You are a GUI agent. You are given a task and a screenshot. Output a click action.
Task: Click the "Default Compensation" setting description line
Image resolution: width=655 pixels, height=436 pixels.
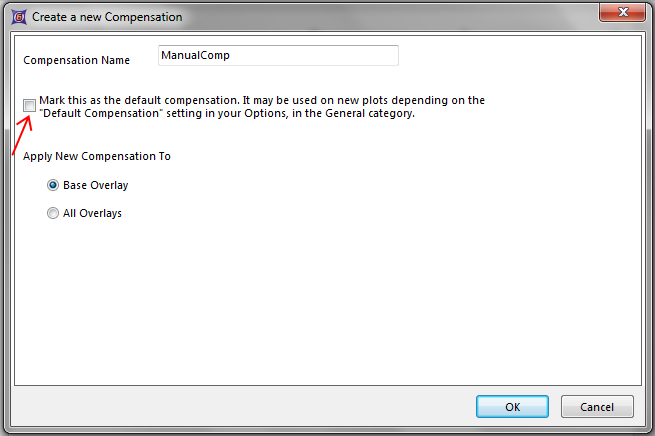click(228, 114)
